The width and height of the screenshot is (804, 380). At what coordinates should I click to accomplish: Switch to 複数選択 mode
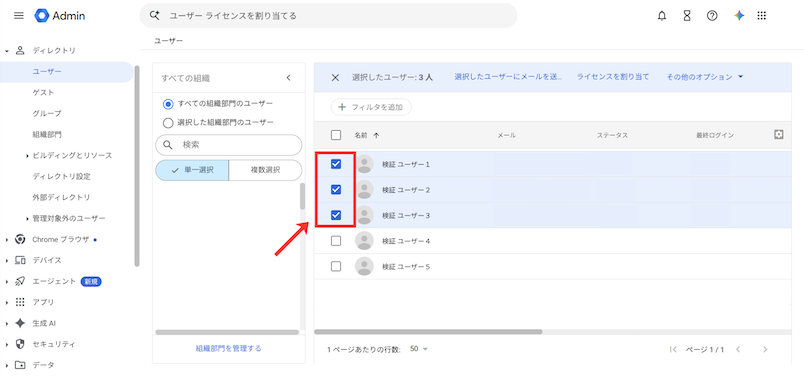click(x=265, y=170)
